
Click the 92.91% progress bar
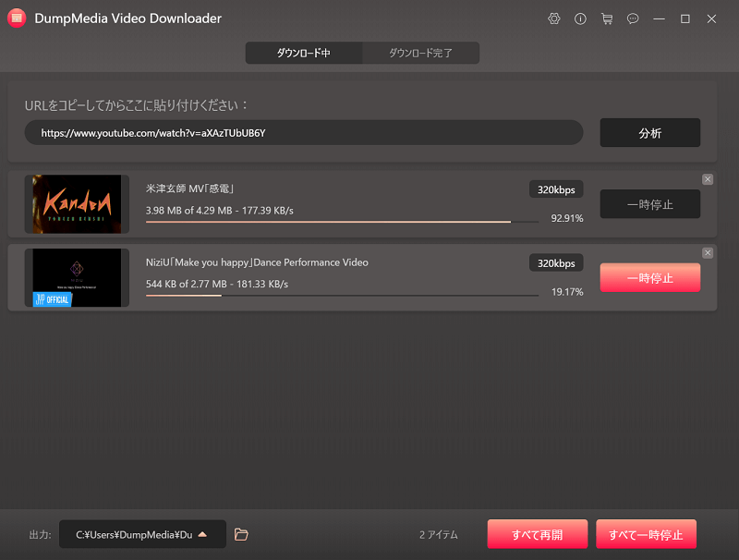pos(342,222)
